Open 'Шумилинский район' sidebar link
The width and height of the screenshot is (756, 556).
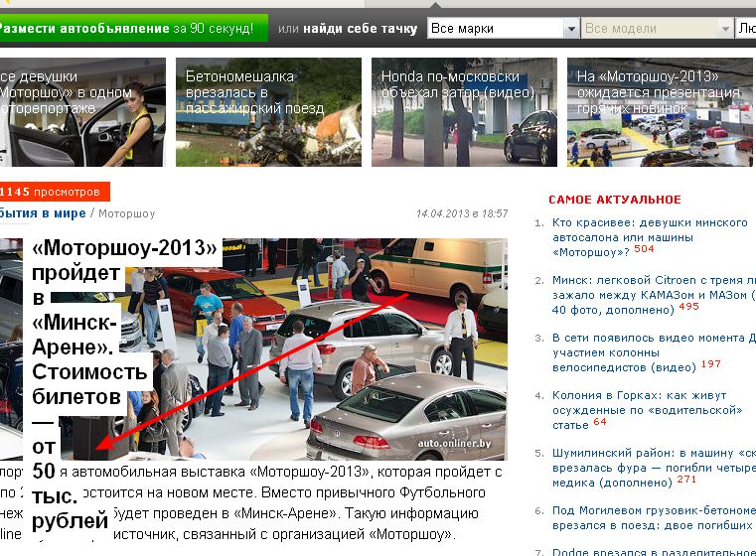point(654,468)
